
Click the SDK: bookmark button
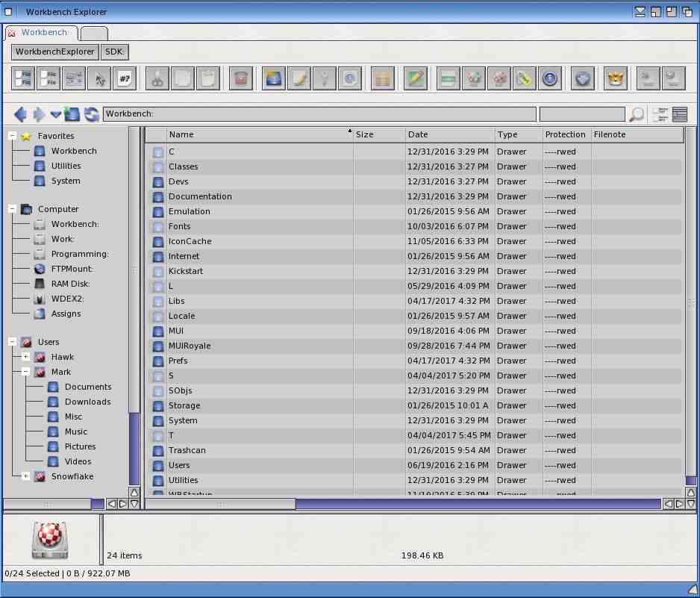coord(114,52)
